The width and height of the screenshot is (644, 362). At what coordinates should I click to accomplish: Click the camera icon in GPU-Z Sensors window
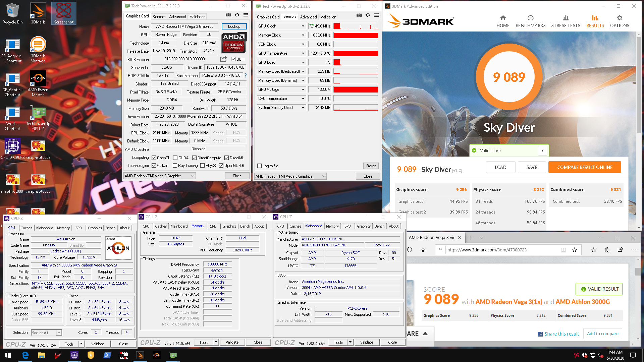[x=359, y=15]
